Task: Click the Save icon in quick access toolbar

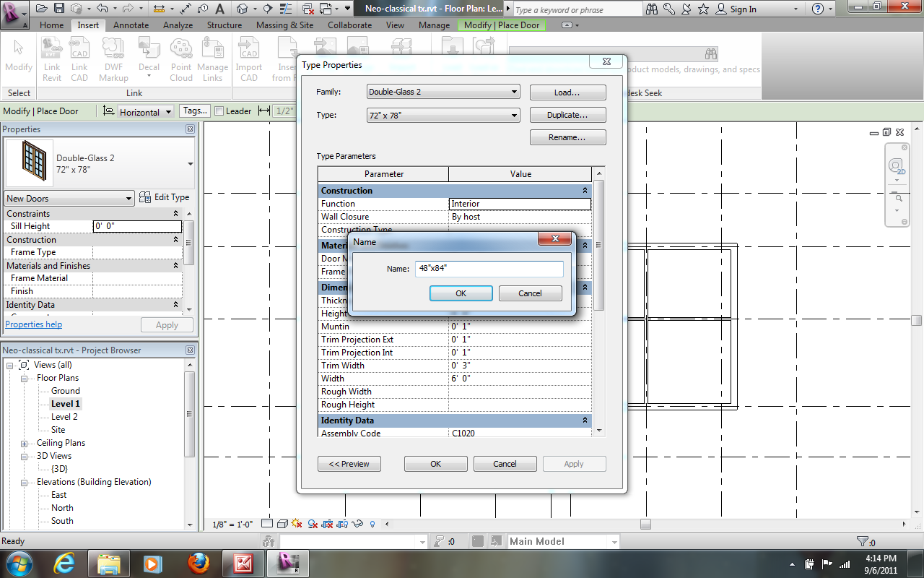Action: click(58, 9)
